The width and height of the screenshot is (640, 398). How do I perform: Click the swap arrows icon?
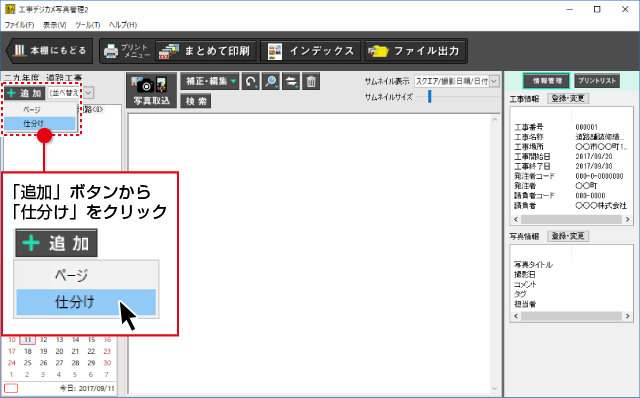pyautogui.click(x=291, y=81)
